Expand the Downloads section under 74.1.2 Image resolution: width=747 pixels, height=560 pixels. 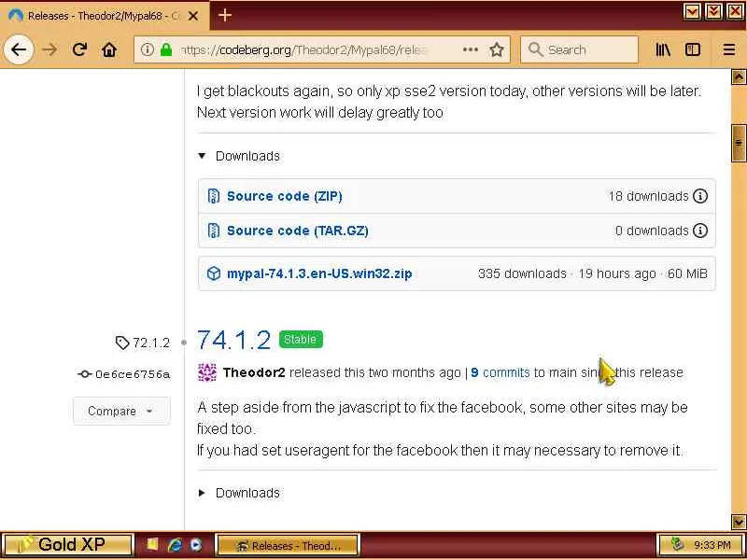click(239, 493)
